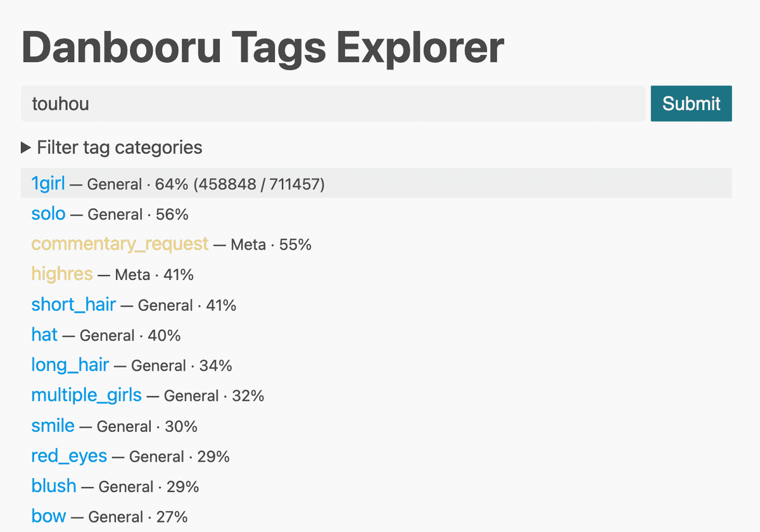Select the short_hair tag
Screen dimensions: 760x532
(73, 305)
